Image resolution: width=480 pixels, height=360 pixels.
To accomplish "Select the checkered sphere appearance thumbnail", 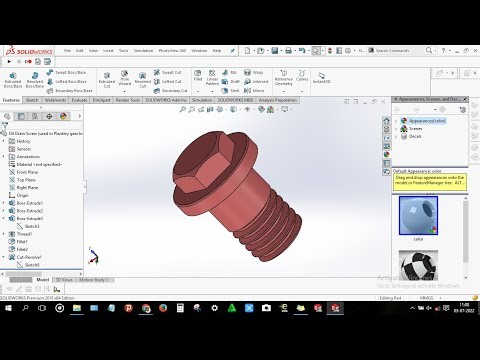I will coord(418,265).
